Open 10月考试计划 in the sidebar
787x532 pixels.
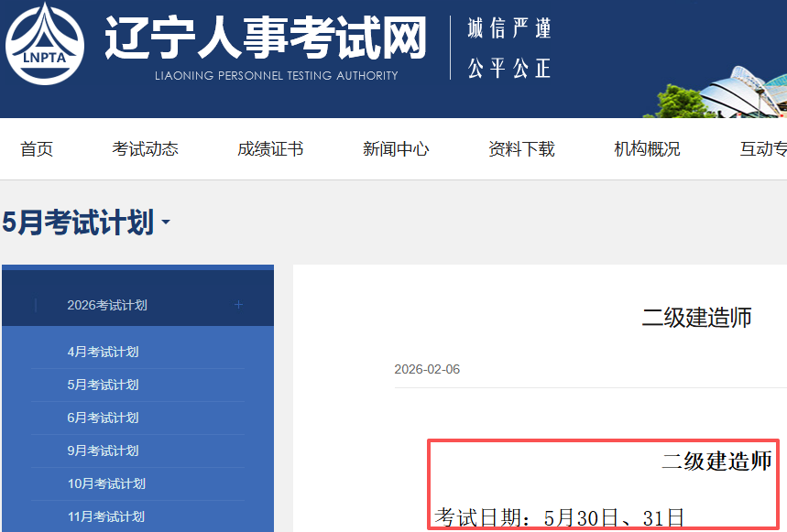[106, 483]
